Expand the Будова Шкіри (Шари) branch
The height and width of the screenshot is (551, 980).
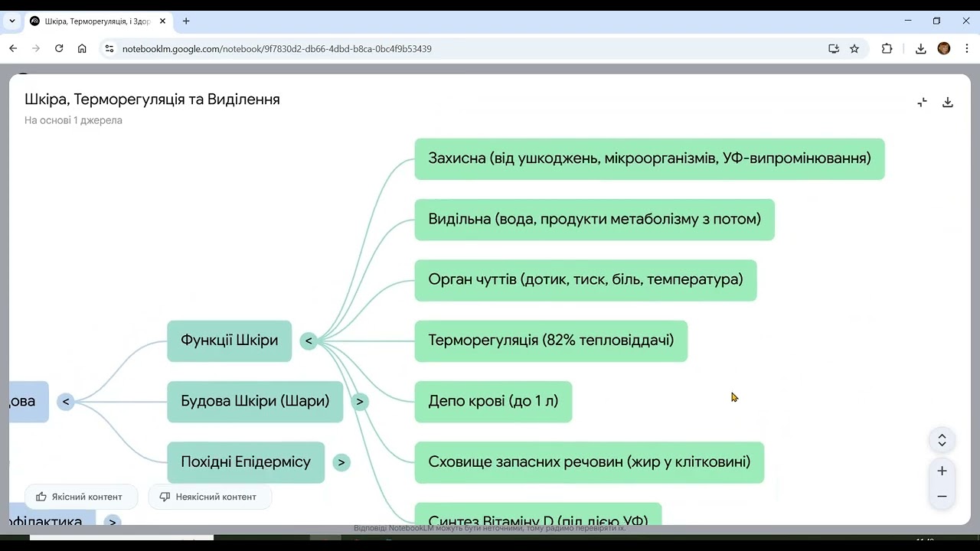tap(360, 402)
